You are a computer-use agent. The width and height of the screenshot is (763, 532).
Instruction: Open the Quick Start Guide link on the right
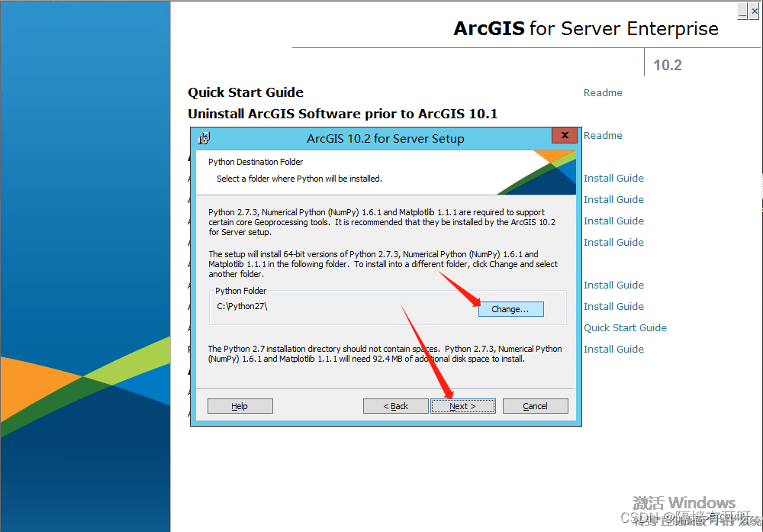pos(625,327)
